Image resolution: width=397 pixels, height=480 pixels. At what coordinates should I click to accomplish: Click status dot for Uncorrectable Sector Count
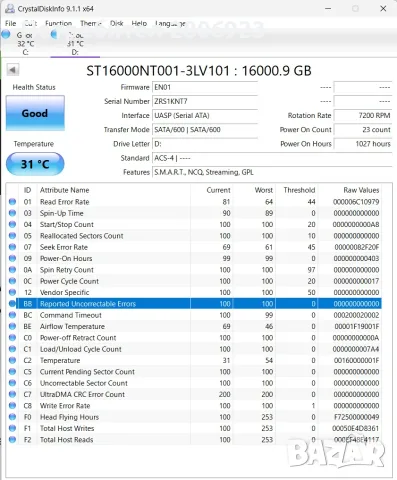[12, 383]
